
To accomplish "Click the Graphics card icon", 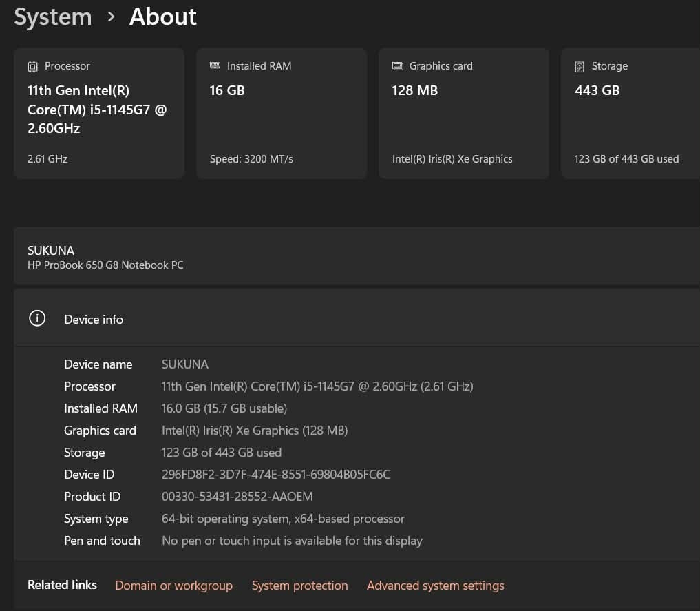I will [x=397, y=66].
